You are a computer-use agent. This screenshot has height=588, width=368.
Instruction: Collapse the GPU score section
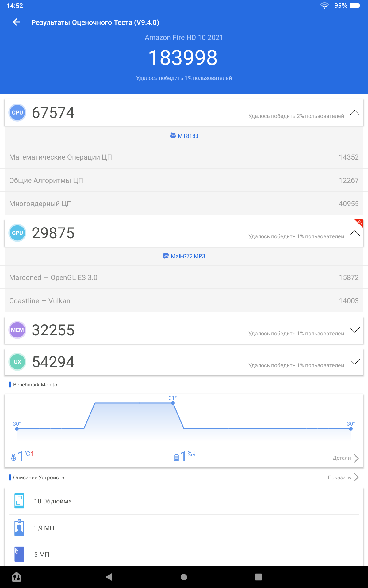[x=355, y=233]
